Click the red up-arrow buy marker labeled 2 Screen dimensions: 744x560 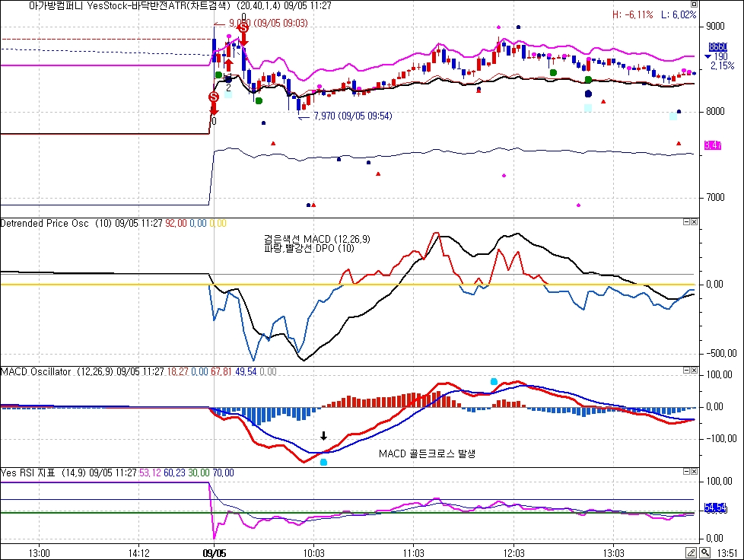tap(228, 65)
